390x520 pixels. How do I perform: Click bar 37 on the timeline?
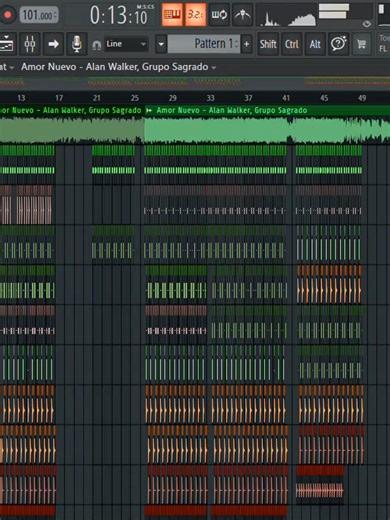tap(248, 98)
